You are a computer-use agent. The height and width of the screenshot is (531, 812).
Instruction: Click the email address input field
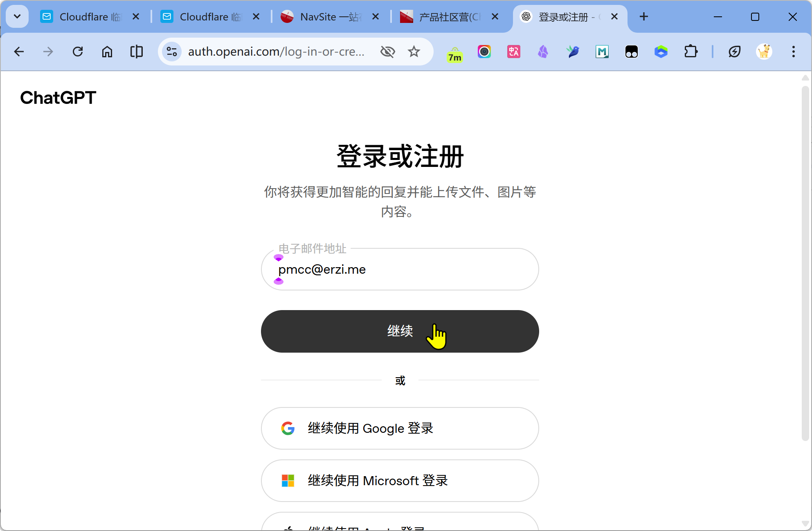click(400, 270)
